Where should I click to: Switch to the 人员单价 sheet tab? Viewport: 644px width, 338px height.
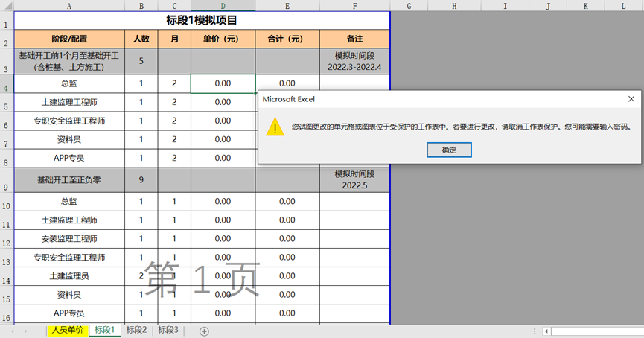coord(68,331)
